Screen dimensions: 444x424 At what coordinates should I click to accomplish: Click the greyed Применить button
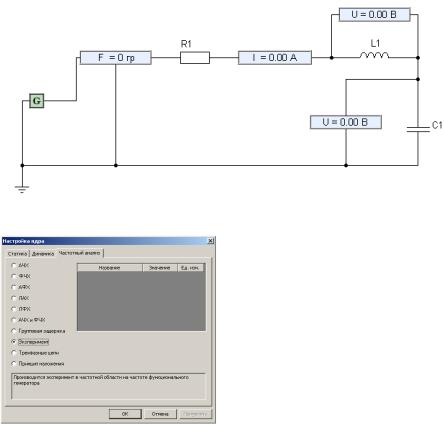click(x=195, y=414)
